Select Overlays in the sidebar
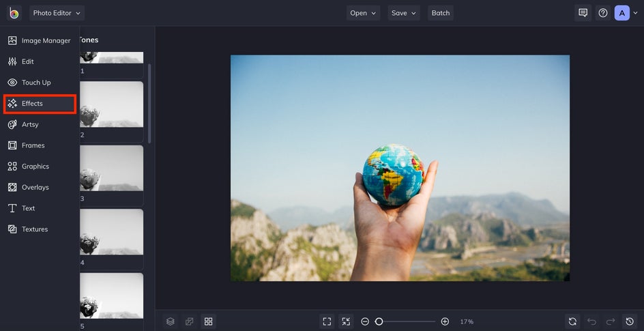This screenshot has height=331, width=644. (x=40, y=187)
